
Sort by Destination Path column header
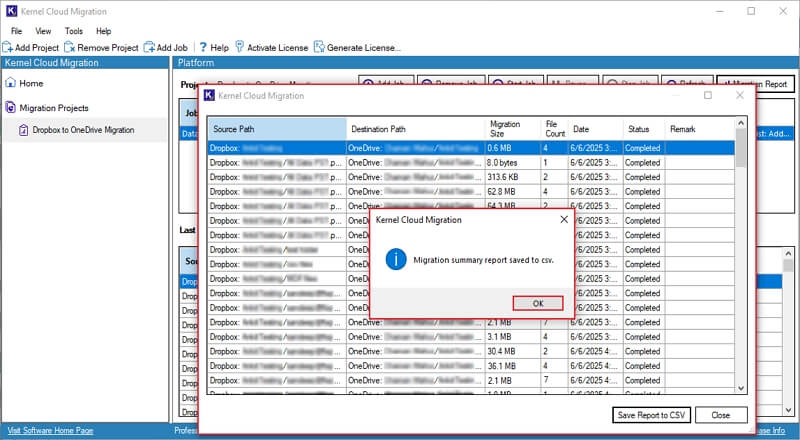coord(415,129)
